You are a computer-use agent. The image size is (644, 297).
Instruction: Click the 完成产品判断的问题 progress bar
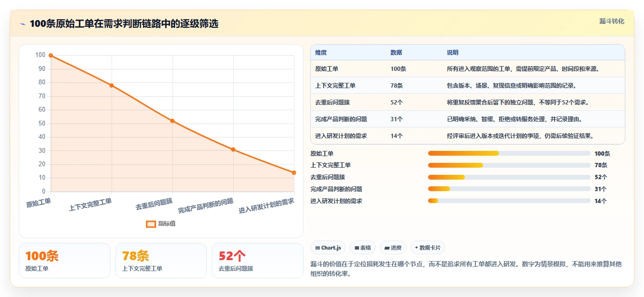pyautogui.click(x=509, y=189)
